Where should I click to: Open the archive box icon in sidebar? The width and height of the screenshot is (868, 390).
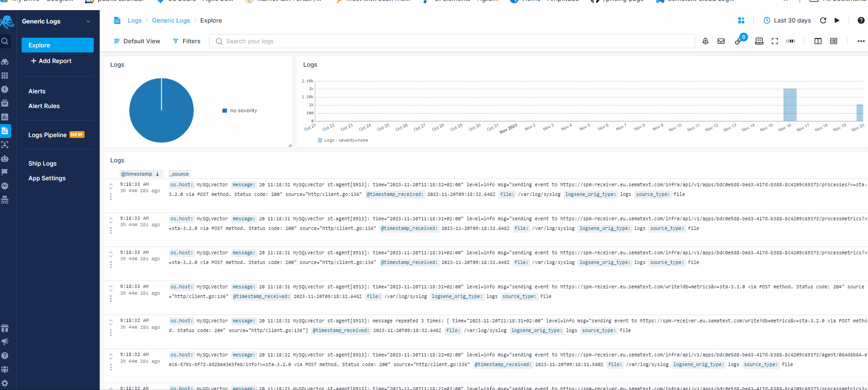[x=5, y=103]
